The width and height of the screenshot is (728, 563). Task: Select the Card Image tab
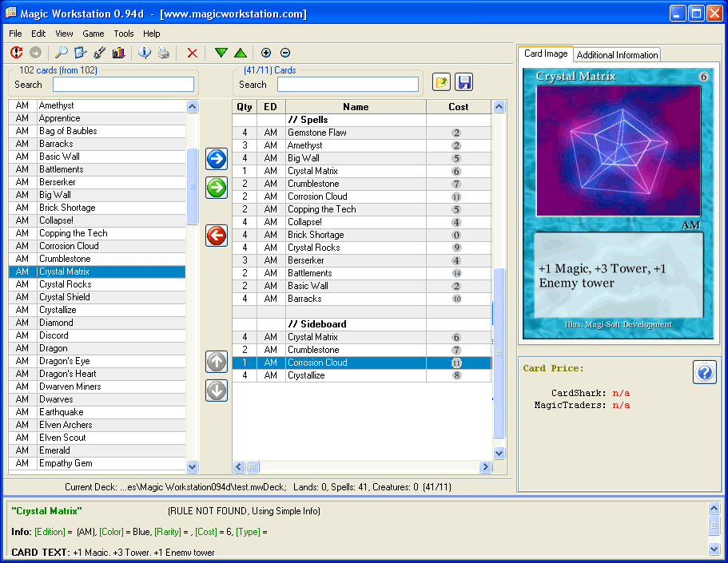click(546, 54)
